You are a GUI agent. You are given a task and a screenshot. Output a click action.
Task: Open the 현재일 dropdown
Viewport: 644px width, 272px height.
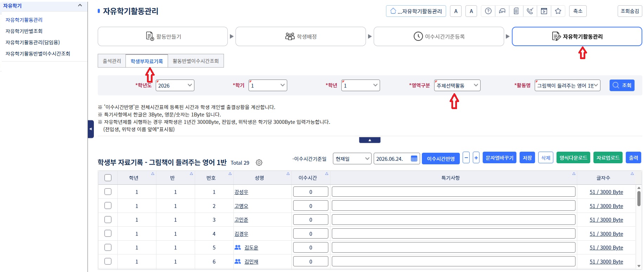click(352, 159)
